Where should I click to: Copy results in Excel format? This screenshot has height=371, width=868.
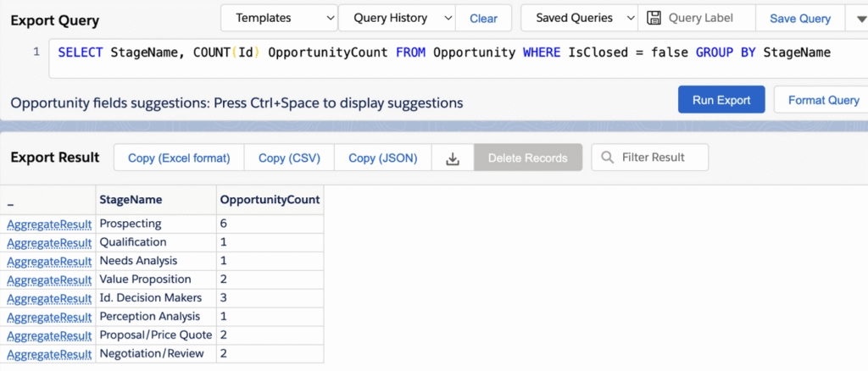179,158
